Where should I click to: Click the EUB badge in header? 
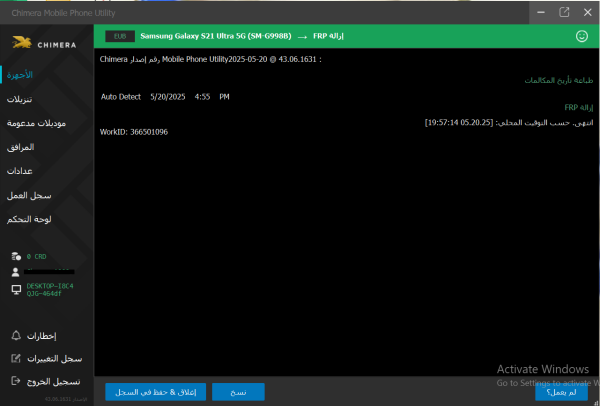pyautogui.click(x=120, y=36)
